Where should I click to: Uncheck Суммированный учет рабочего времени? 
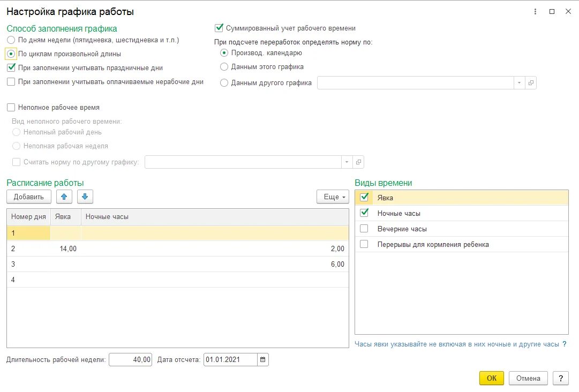(219, 28)
